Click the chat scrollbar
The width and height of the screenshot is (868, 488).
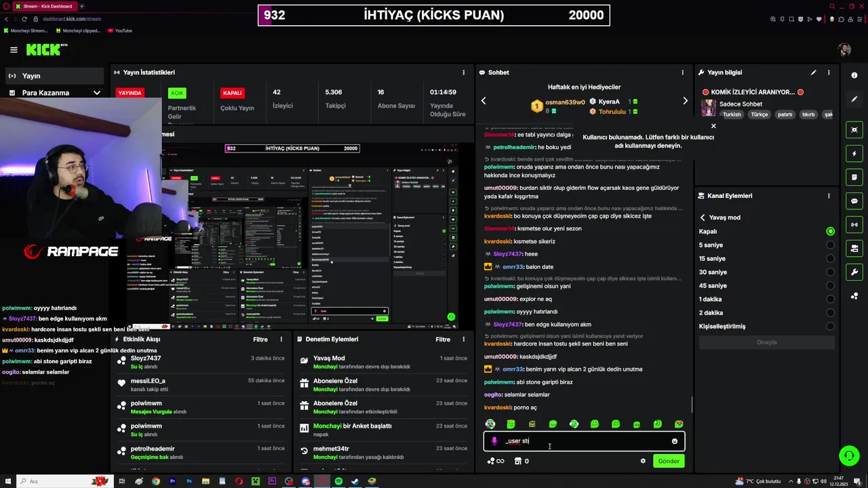click(x=692, y=404)
